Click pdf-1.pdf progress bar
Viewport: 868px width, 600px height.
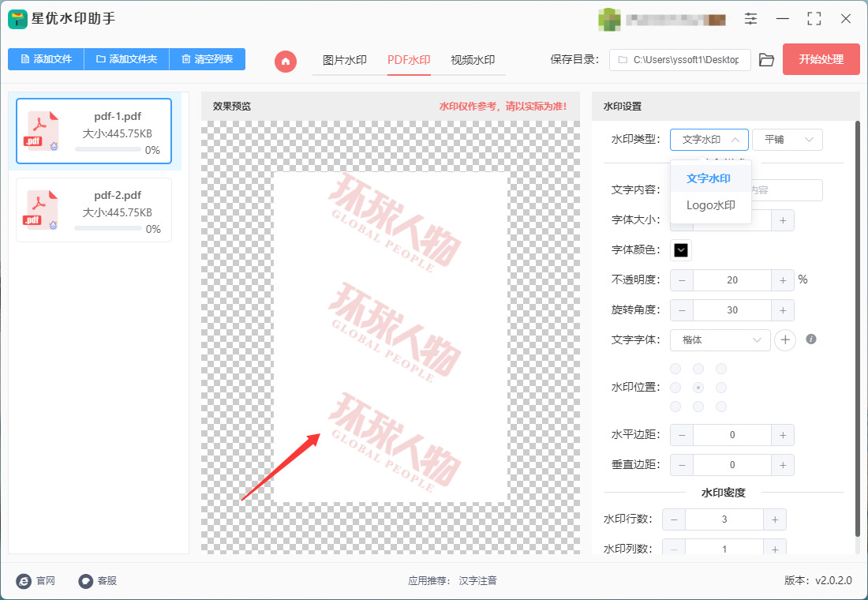tap(108, 149)
